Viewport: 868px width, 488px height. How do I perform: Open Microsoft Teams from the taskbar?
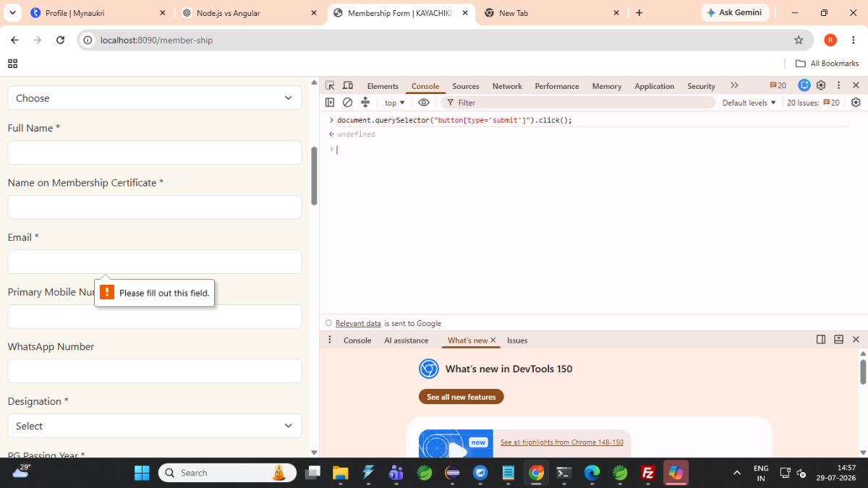click(396, 473)
